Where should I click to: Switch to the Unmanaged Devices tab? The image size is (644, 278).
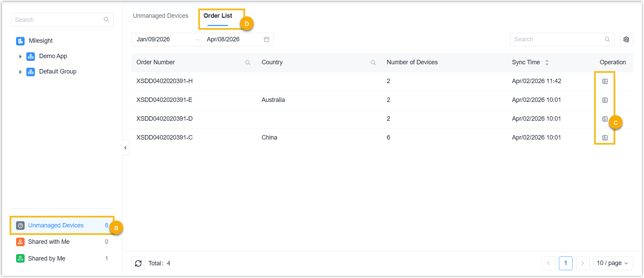point(160,16)
